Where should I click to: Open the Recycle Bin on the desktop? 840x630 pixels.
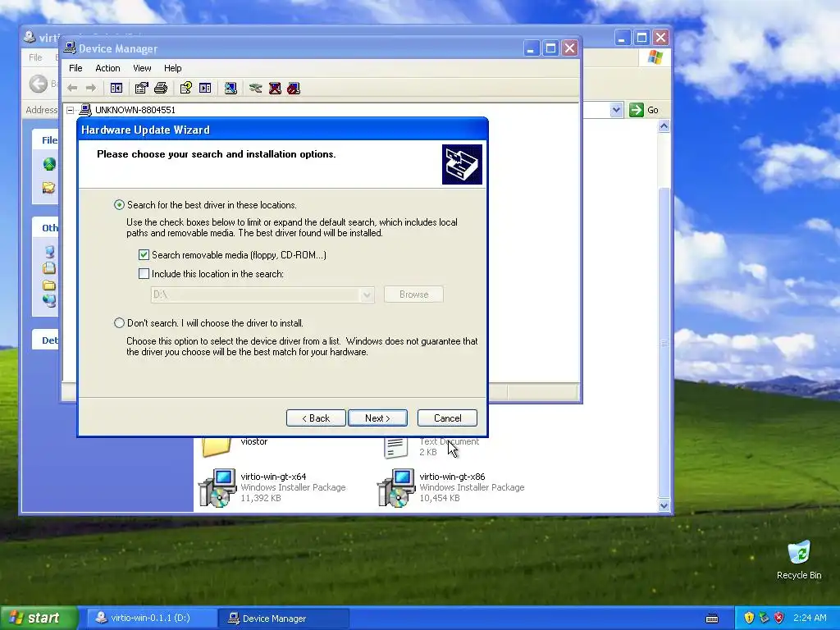799,552
